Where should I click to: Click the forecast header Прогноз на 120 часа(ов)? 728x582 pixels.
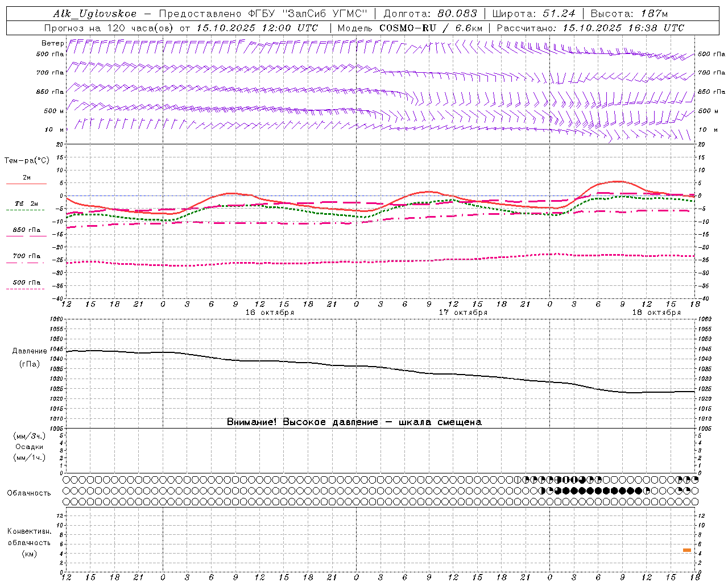pyautogui.click(x=110, y=28)
